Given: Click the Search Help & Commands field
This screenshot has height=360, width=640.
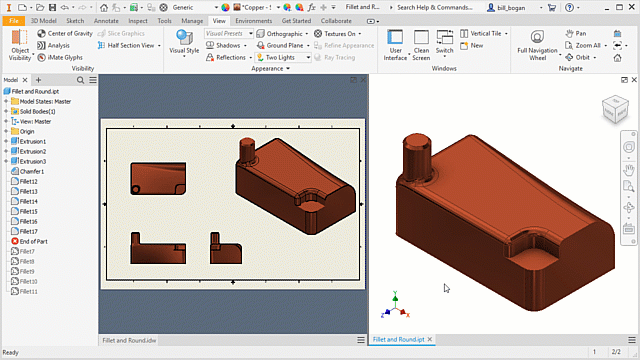Looking at the screenshot, I should pyautogui.click(x=435, y=7).
